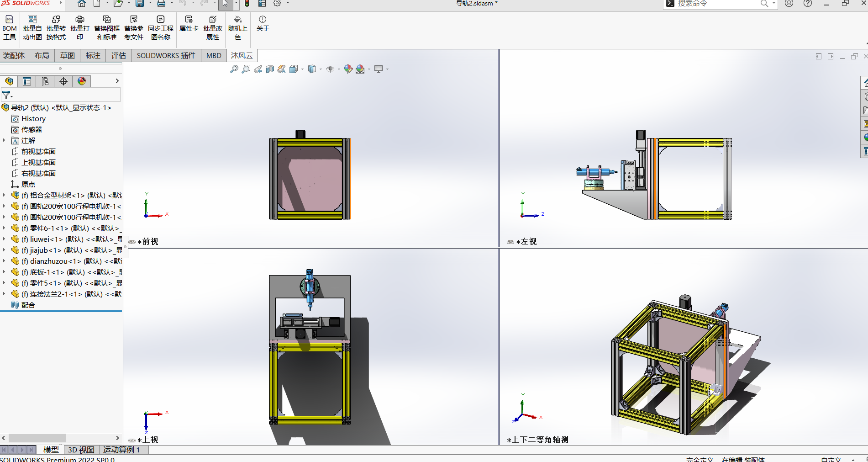
Task: Click 批量转换格式 batch convert tool
Action: click(56, 27)
